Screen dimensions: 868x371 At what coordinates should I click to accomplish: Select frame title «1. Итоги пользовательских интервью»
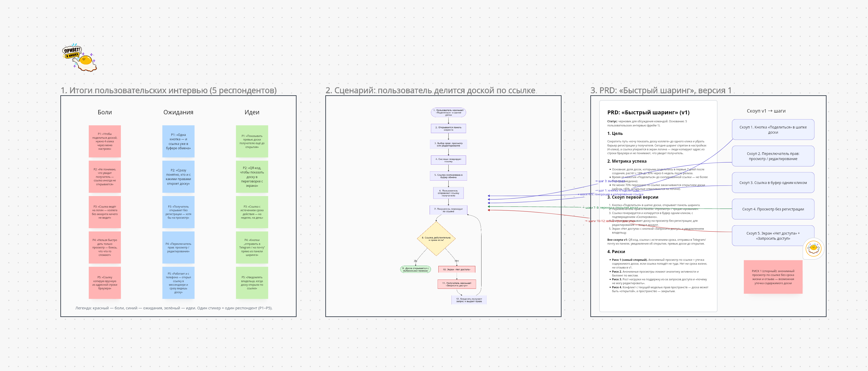click(x=168, y=90)
